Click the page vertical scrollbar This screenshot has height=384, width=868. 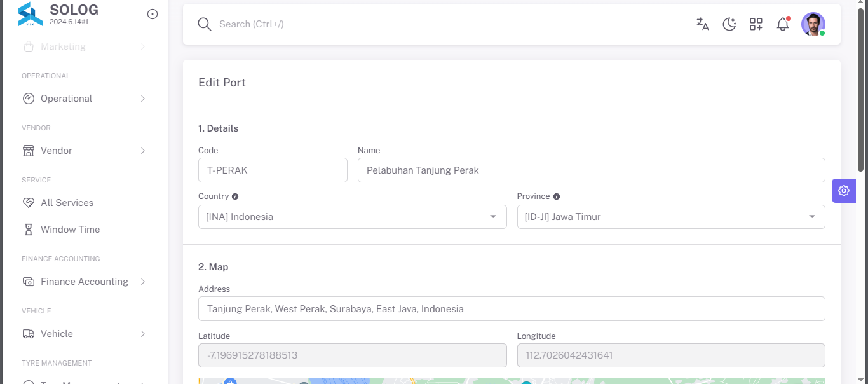point(862,89)
